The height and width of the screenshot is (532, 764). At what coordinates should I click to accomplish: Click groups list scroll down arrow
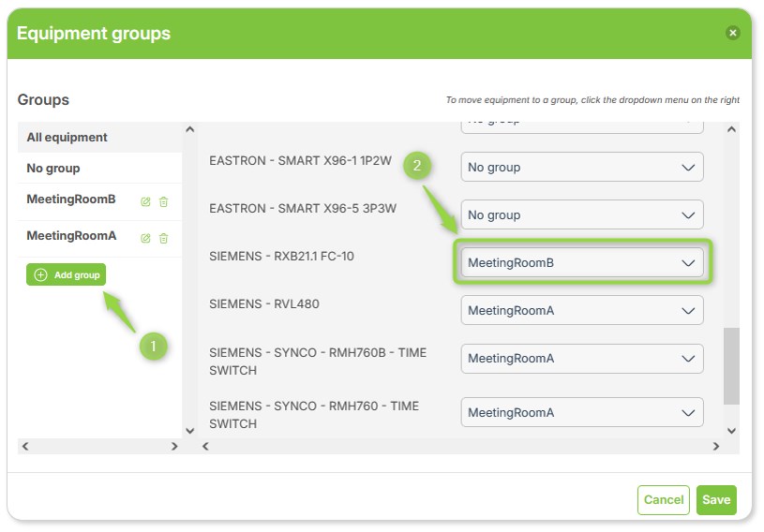coord(190,430)
